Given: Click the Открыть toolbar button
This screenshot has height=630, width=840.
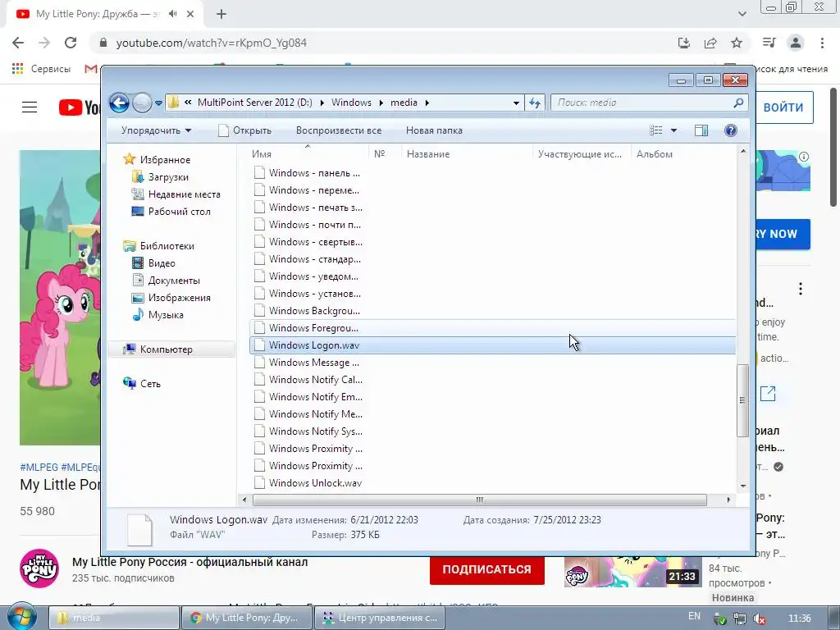Looking at the screenshot, I should click(x=245, y=130).
